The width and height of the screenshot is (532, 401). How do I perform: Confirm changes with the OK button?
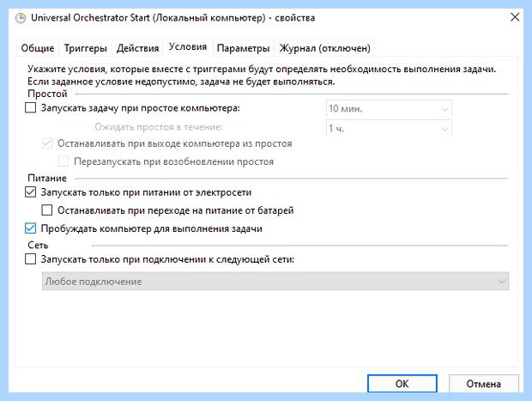402,384
